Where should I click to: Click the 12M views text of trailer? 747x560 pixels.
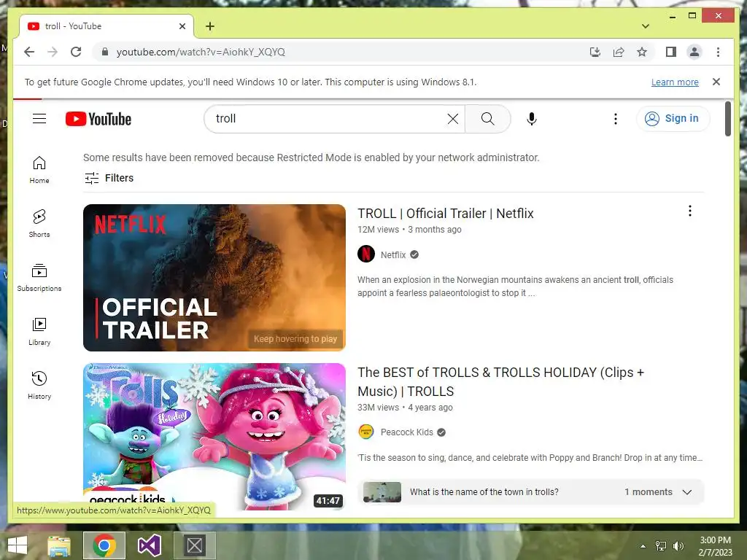[x=379, y=230]
